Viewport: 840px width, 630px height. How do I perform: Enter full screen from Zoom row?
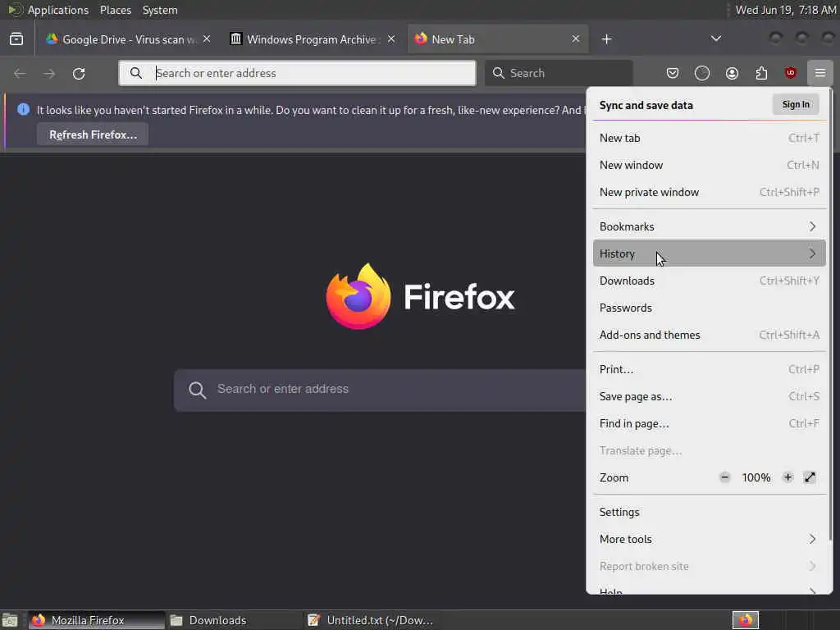(x=810, y=477)
